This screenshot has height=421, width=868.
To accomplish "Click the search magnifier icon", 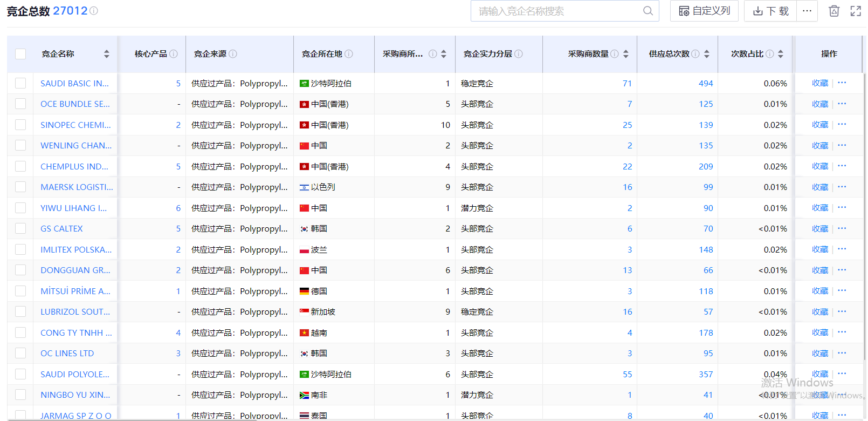I will coord(647,11).
